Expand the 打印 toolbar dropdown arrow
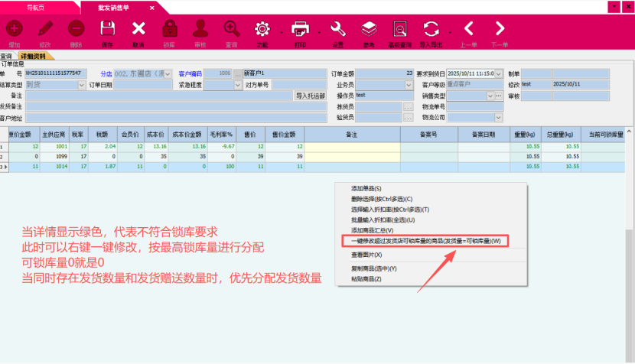 tap(319, 32)
